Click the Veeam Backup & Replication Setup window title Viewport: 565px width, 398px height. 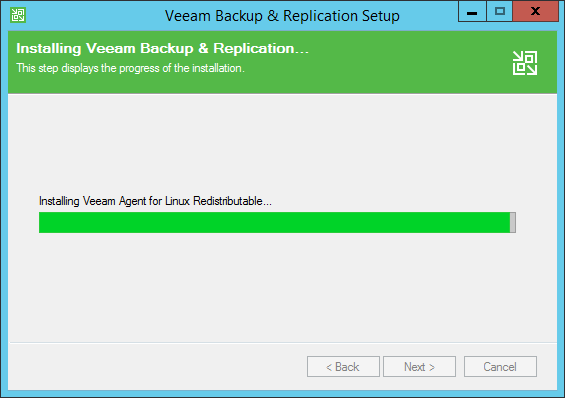pyautogui.click(x=282, y=16)
